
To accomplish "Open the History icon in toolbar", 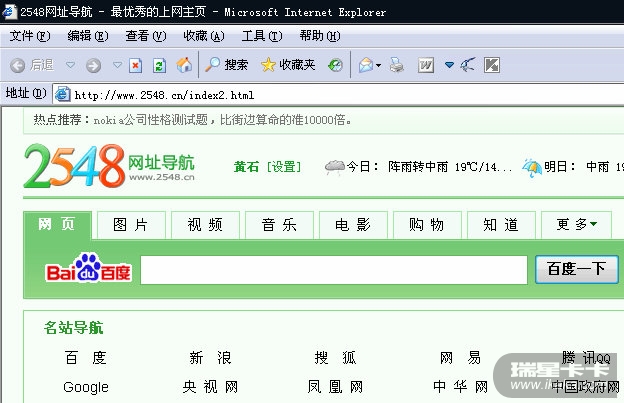I will 335,65.
